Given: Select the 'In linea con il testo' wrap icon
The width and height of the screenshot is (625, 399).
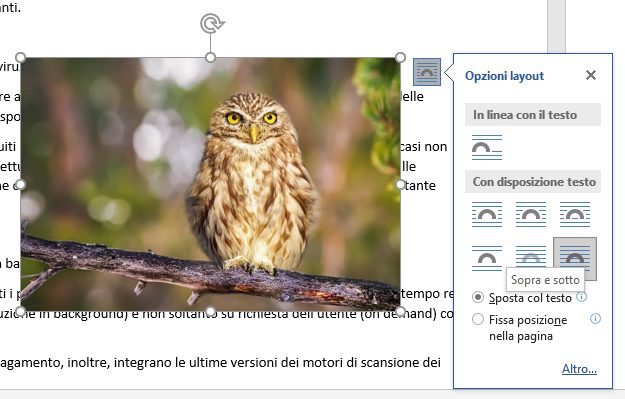Looking at the screenshot, I should tap(487, 147).
